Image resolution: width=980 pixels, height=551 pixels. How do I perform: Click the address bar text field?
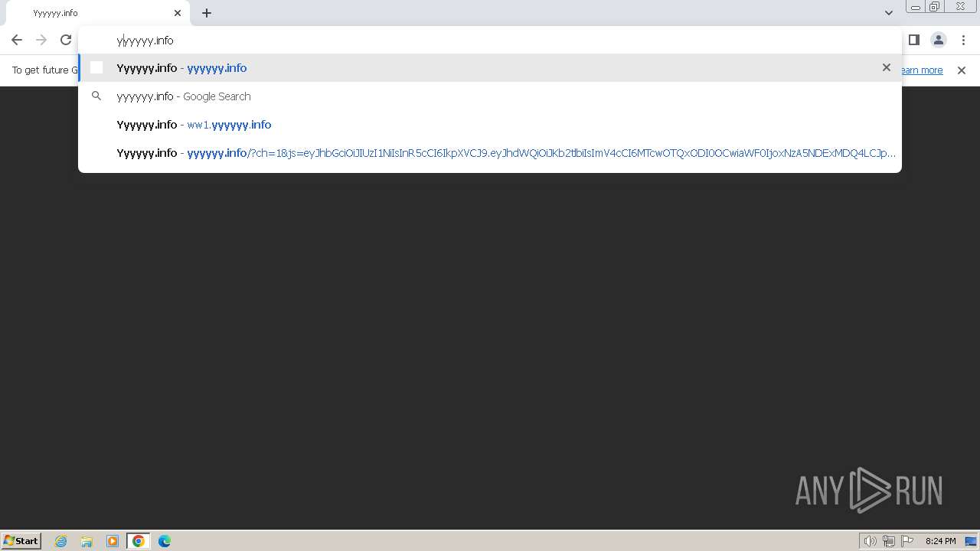(x=490, y=41)
